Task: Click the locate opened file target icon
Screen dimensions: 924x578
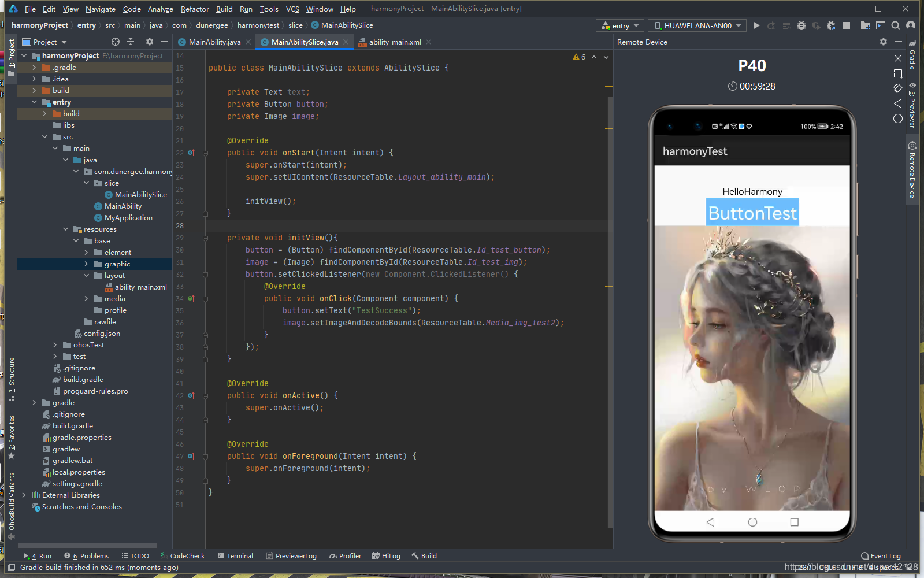Action: click(x=116, y=42)
